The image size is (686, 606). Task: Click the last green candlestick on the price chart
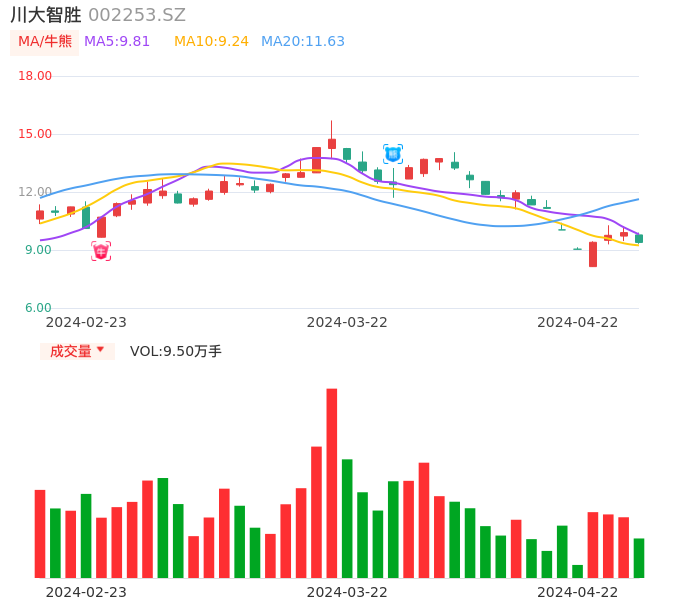point(639,238)
